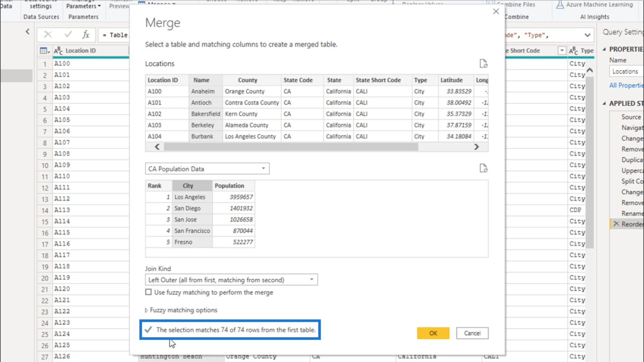Close the Merge dialog with X

click(x=496, y=11)
